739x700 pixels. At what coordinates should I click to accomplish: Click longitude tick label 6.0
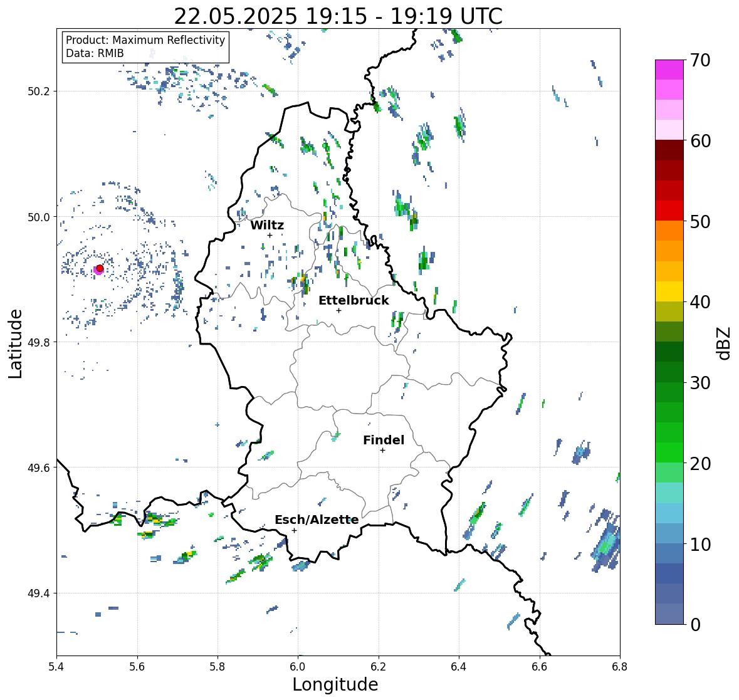(x=298, y=667)
